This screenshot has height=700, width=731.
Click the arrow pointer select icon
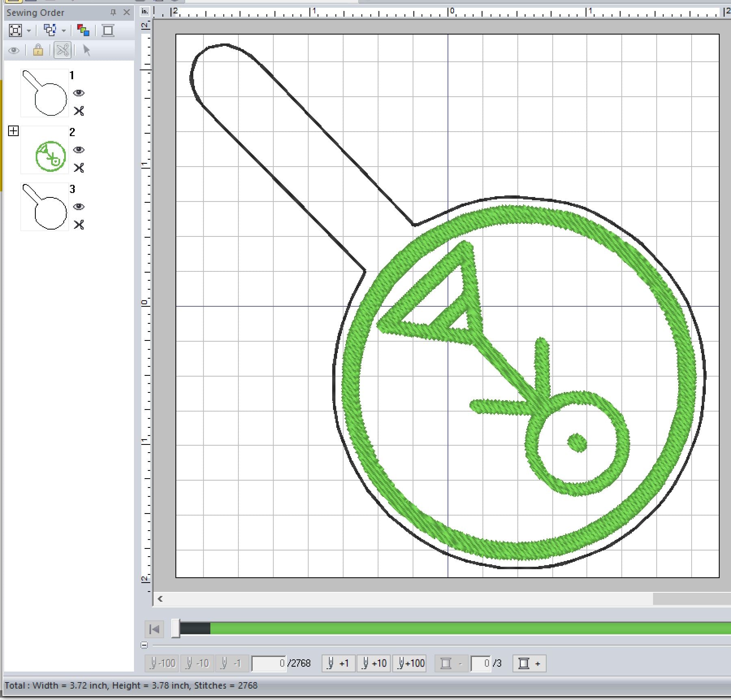coord(87,50)
